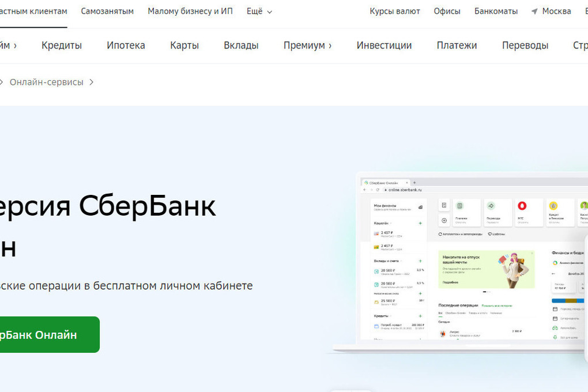Open Переводы menu item
This screenshot has width=588, height=392.
(x=525, y=46)
